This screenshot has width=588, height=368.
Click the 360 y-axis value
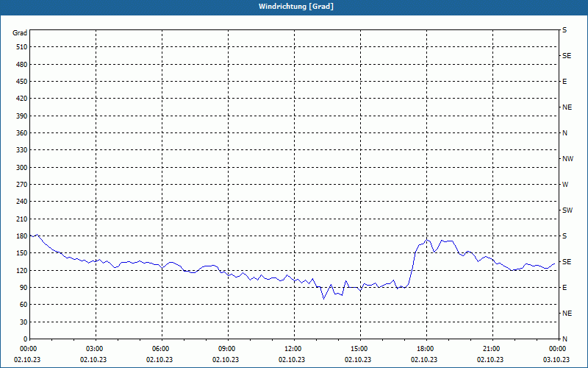coord(22,133)
